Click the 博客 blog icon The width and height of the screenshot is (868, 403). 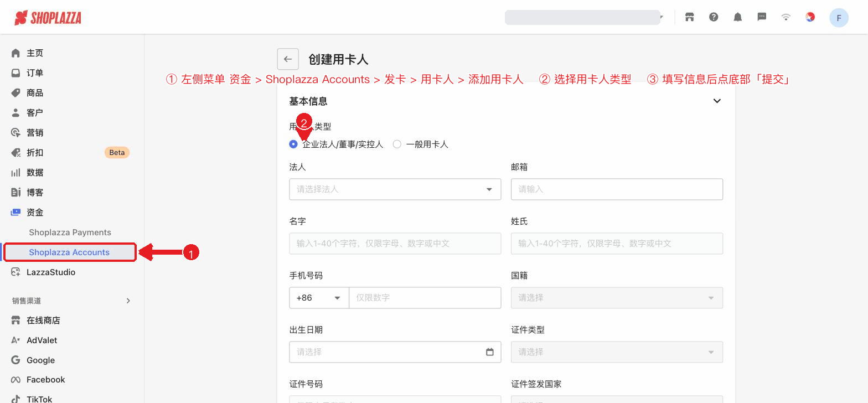point(15,193)
